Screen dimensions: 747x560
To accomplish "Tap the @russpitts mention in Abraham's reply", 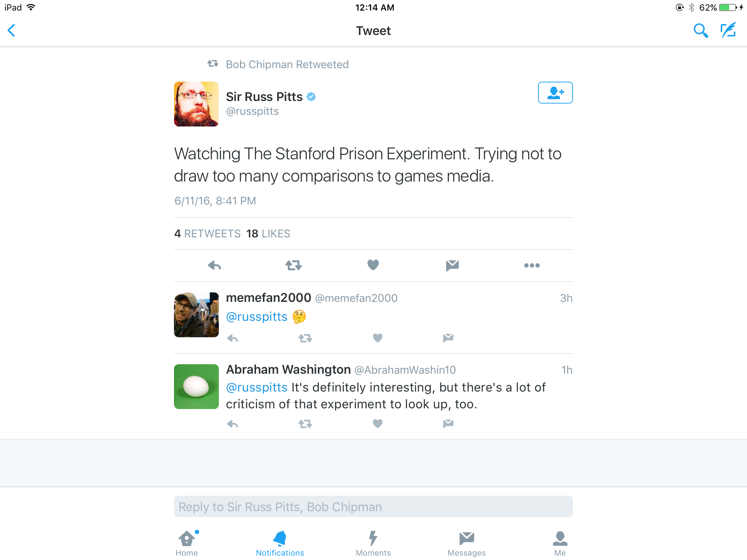I will click(257, 387).
